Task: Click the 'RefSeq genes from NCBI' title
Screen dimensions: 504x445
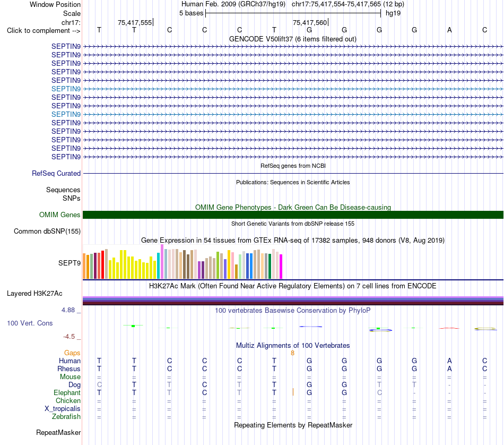Action: tap(293, 166)
